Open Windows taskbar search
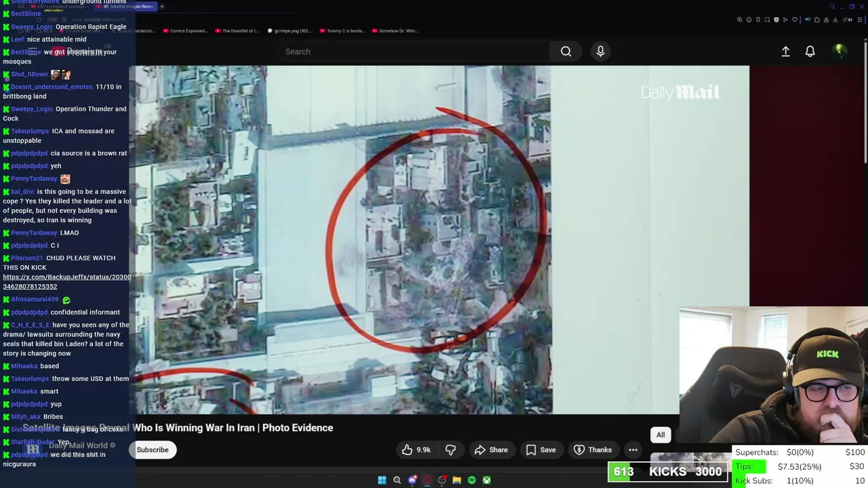868x488 pixels. coord(397,480)
